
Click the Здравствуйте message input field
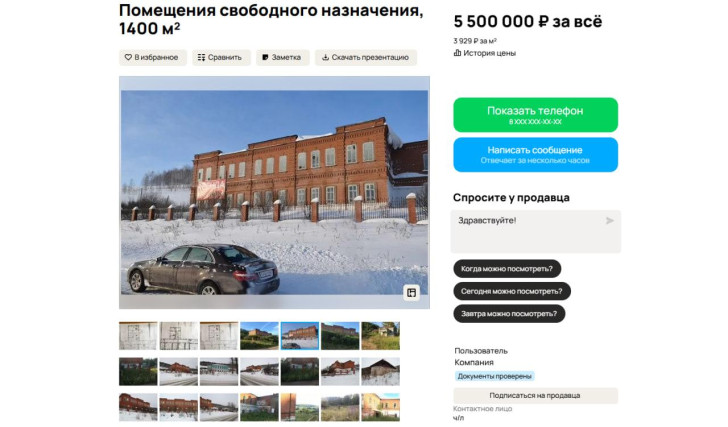tap(535, 232)
